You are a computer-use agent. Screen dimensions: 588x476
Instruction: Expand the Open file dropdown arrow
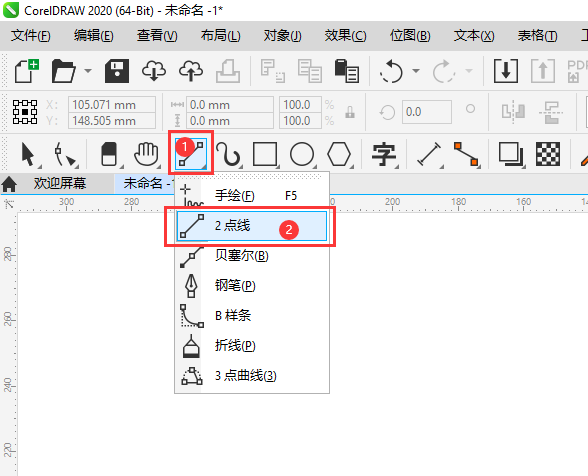pos(88,71)
